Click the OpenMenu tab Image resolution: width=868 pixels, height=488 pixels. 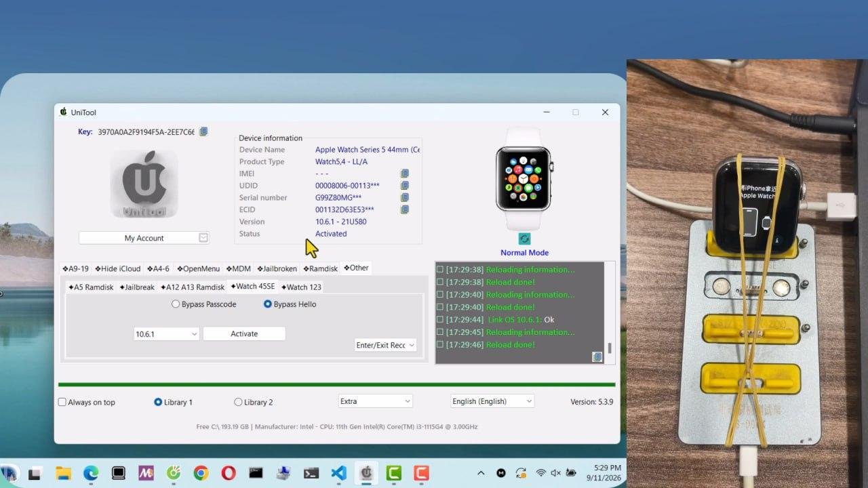199,268
